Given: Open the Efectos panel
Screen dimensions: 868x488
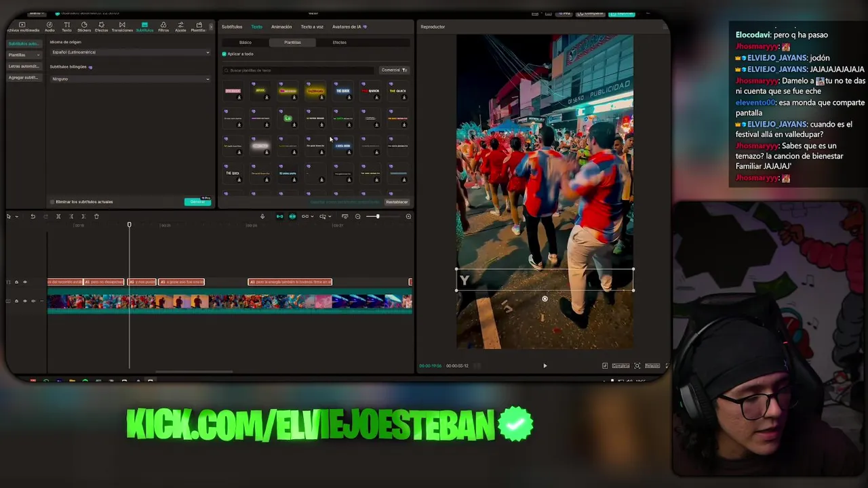Looking at the screenshot, I should (x=101, y=27).
